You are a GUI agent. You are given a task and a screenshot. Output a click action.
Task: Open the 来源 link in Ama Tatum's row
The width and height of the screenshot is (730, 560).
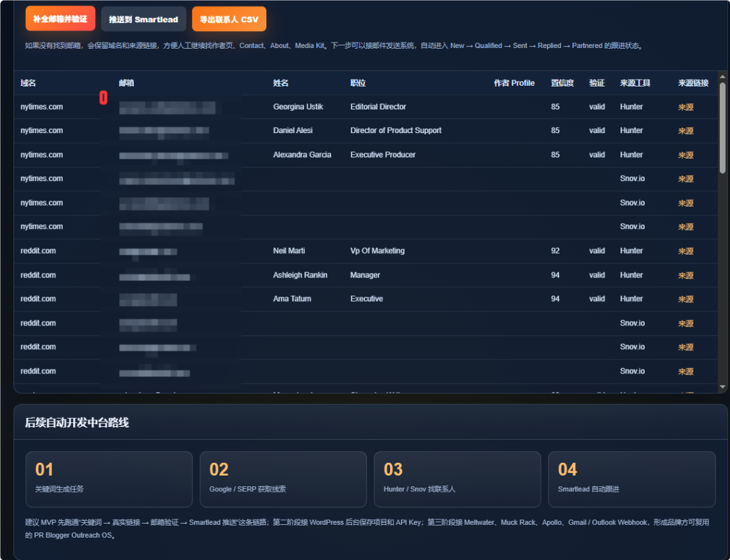click(x=686, y=299)
